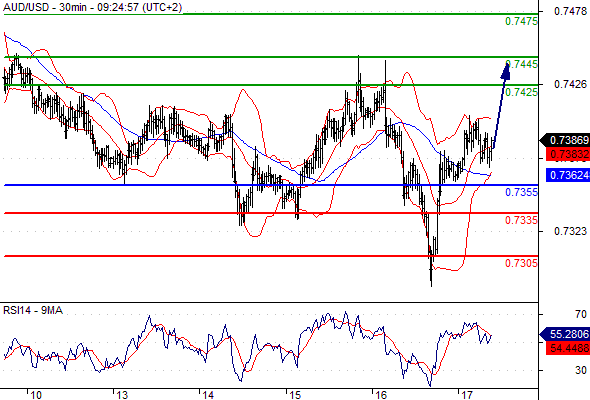
Task: Click the blue upward forecast arrow head
Action: click(506, 71)
